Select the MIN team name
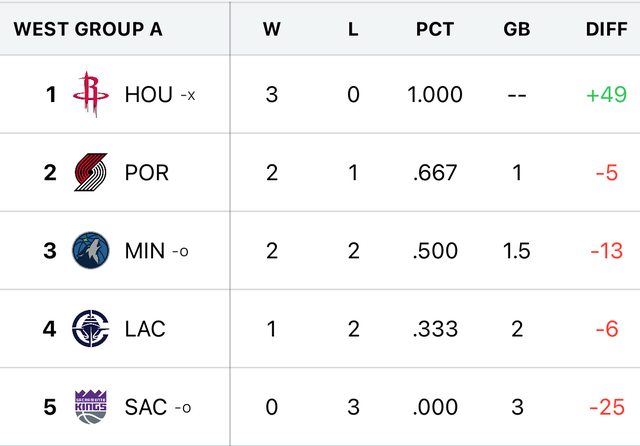The height and width of the screenshot is (446, 640). click(145, 251)
